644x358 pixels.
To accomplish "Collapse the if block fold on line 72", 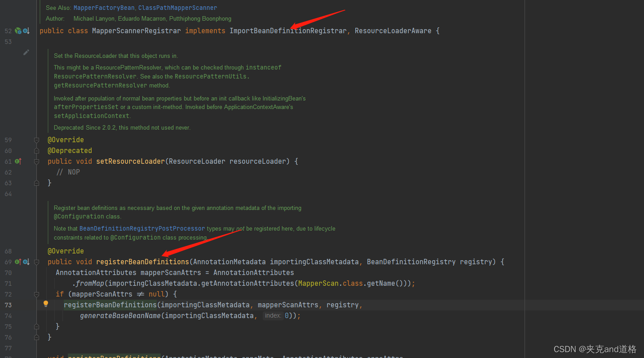I will coord(37,294).
